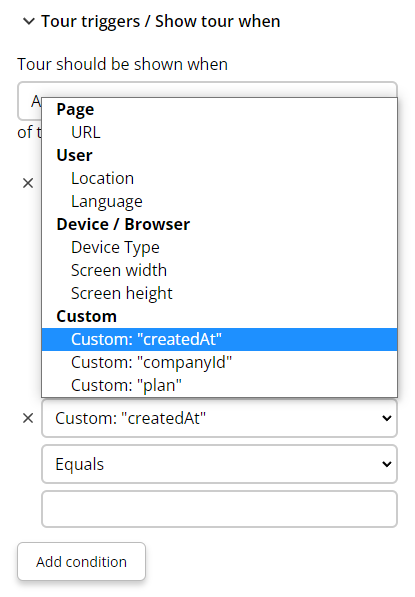Click the empty condition value field

click(219, 509)
